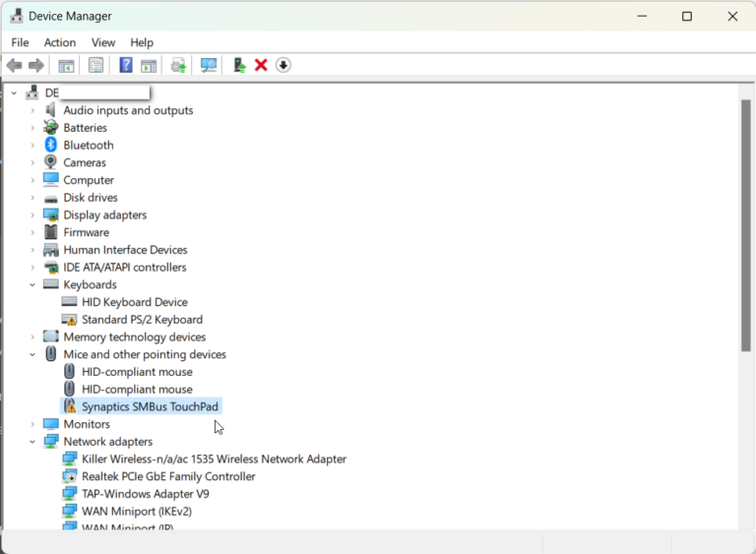Open the View menu
Viewport: 756px width, 554px height.
(x=103, y=42)
